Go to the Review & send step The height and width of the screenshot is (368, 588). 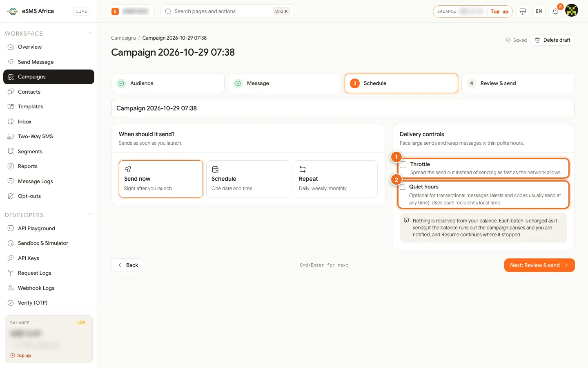(x=518, y=83)
